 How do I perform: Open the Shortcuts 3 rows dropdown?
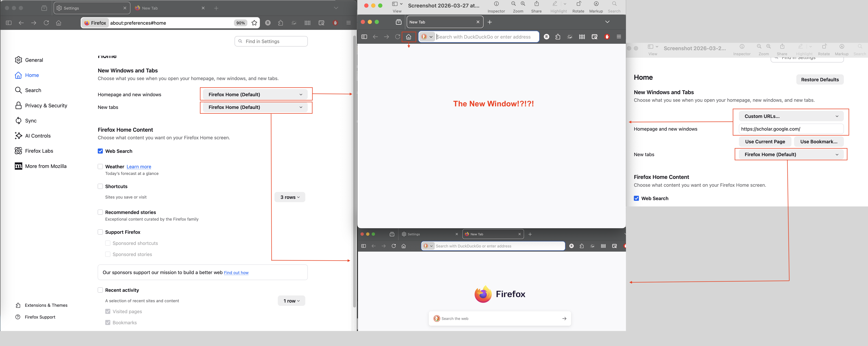coord(290,197)
